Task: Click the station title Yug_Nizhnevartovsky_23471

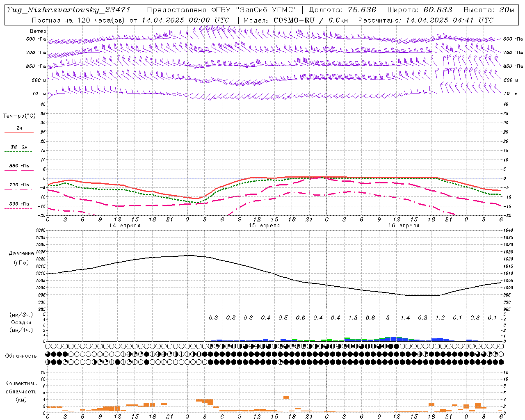Action: (x=68, y=10)
